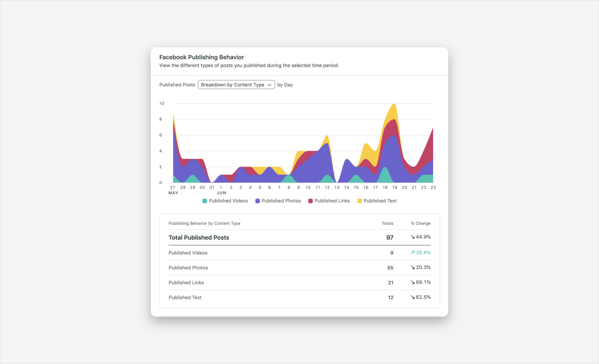The width and height of the screenshot is (599, 364).
Task: Click the Published Text total 12
Action: click(x=390, y=298)
